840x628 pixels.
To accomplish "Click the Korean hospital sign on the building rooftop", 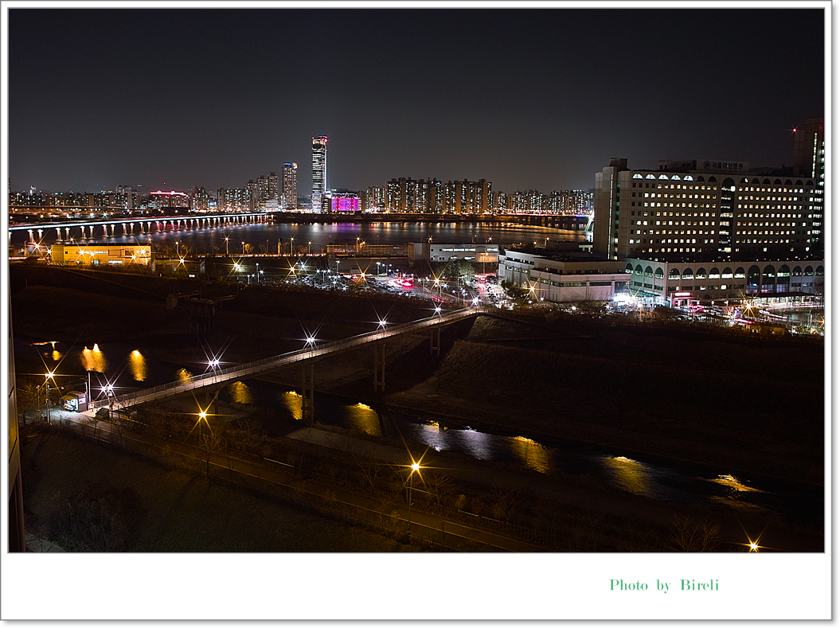I will click(x=723, y=166).
